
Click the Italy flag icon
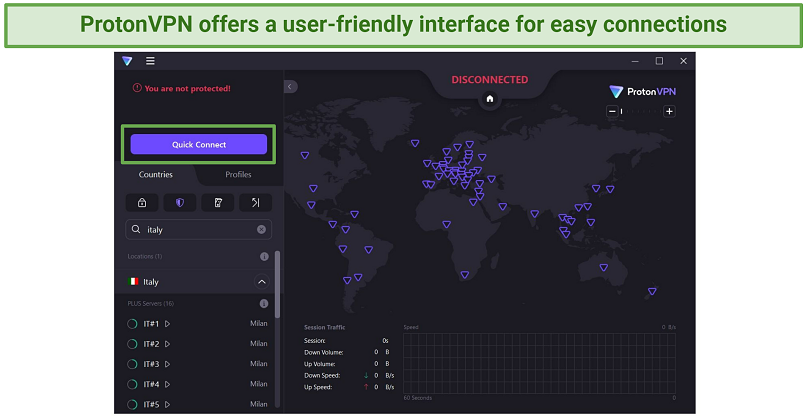click(133, 282)
